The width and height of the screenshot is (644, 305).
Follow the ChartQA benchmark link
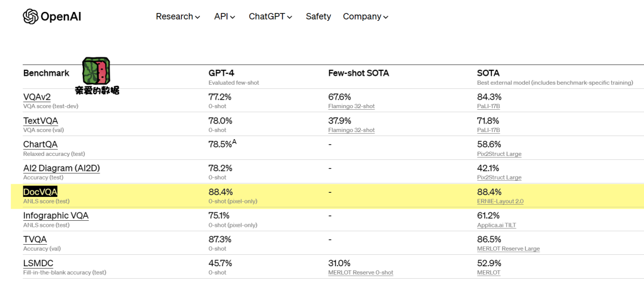41,144
